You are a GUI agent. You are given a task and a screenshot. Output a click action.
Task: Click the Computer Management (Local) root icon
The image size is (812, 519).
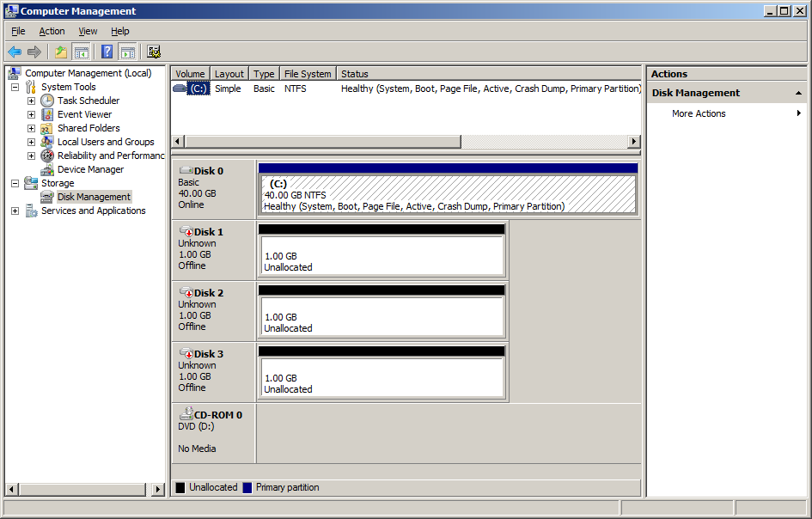coord(15,73)
